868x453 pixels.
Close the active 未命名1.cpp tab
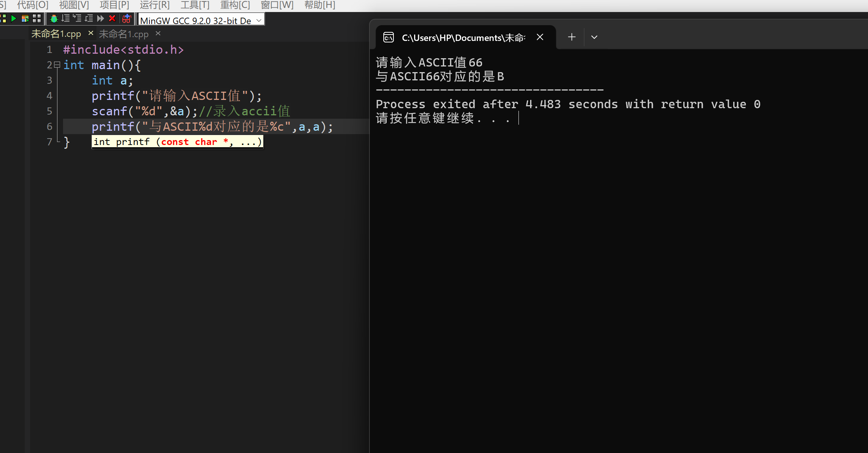[90, 33]
